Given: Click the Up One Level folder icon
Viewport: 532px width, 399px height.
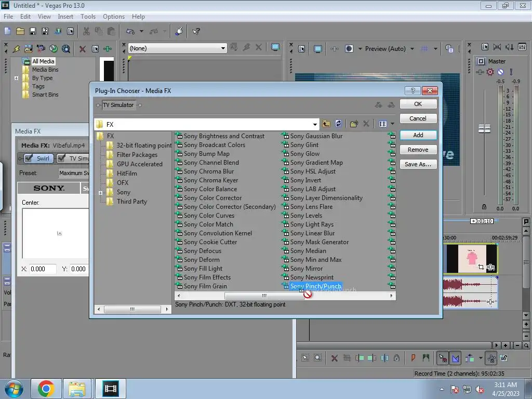Looking at the screenshot, I should coord(326,124).
